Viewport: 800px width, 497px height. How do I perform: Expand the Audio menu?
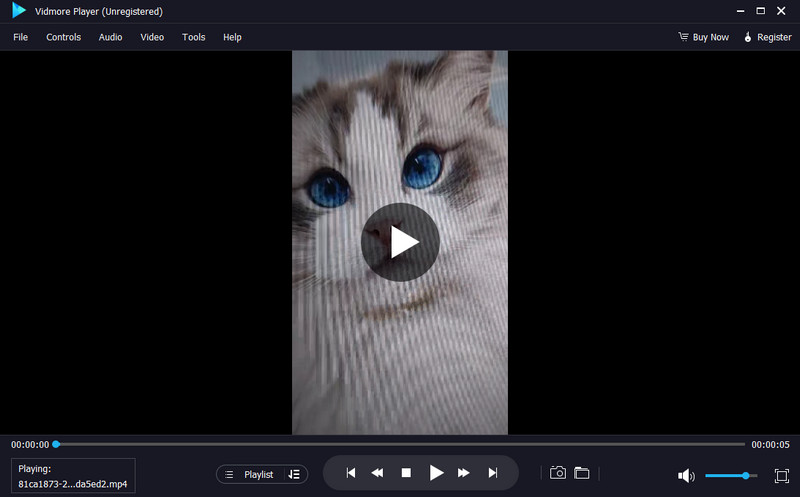110,37
